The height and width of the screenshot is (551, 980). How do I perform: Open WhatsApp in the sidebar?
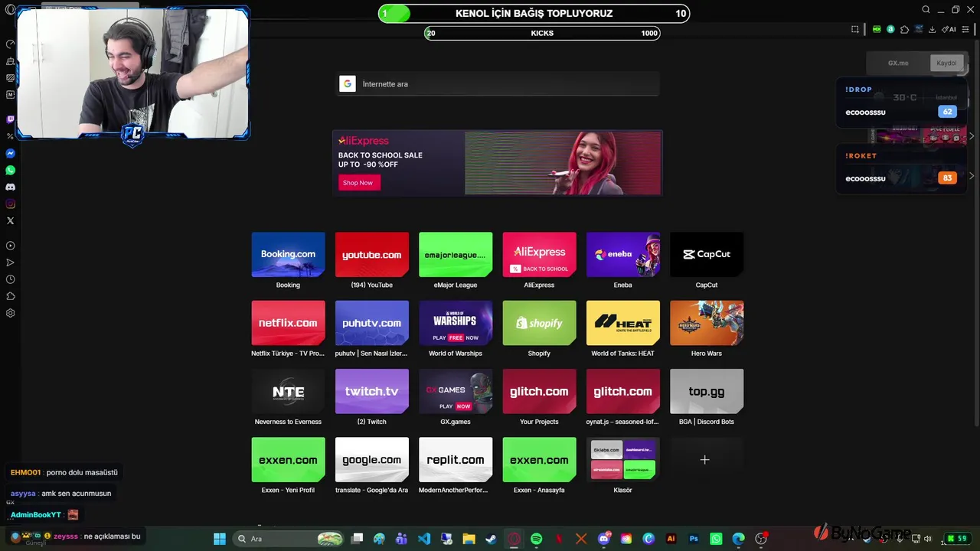point(10,170)
